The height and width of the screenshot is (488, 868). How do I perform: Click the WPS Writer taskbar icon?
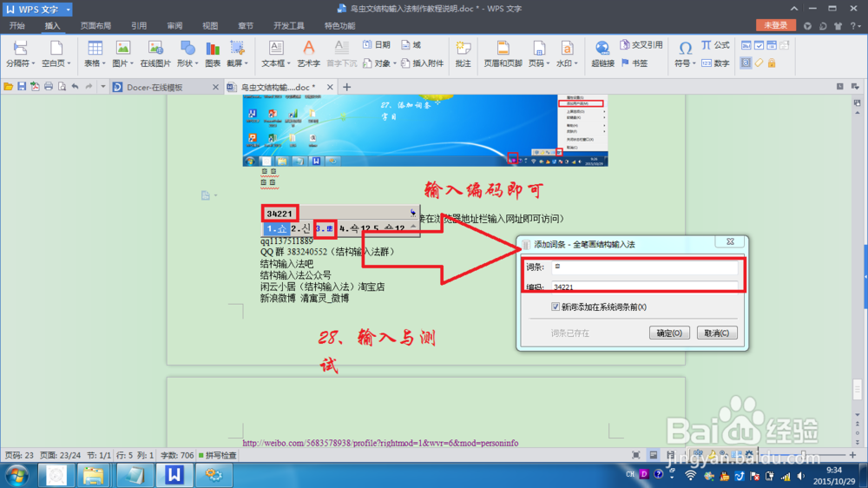(174, 475)
